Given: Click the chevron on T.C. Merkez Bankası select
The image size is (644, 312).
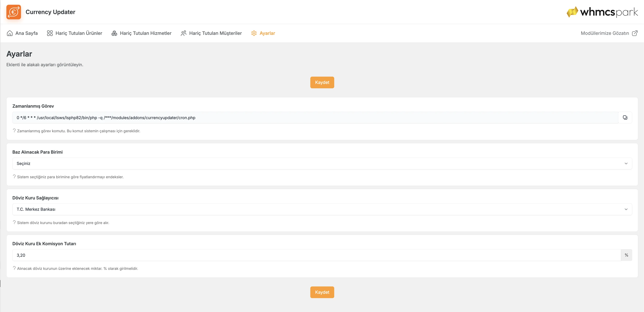Looking at the screenshot, I should tap(626, 209).
